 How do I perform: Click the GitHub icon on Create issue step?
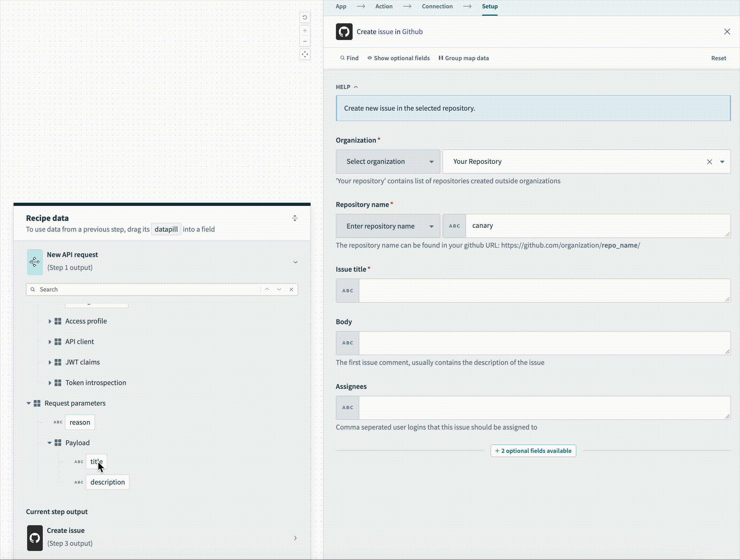(x=34, y=537)
